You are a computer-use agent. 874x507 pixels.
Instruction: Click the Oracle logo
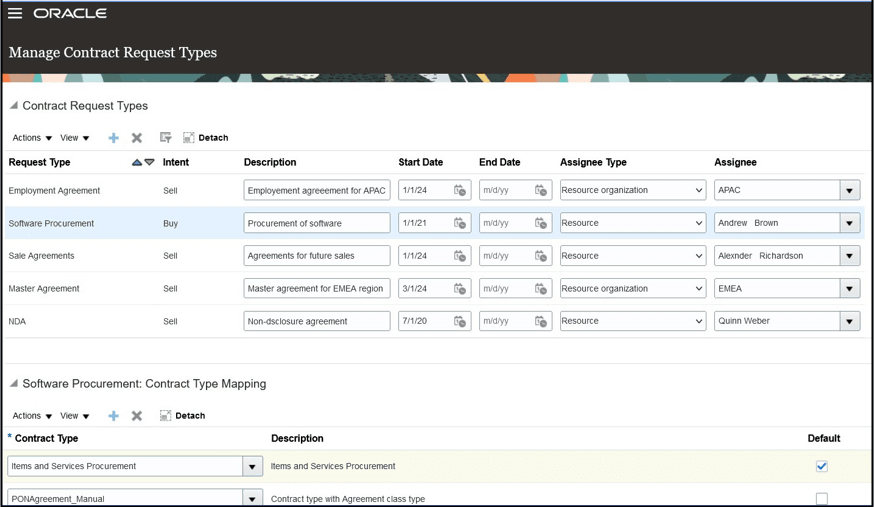click(x=70, y=13)
